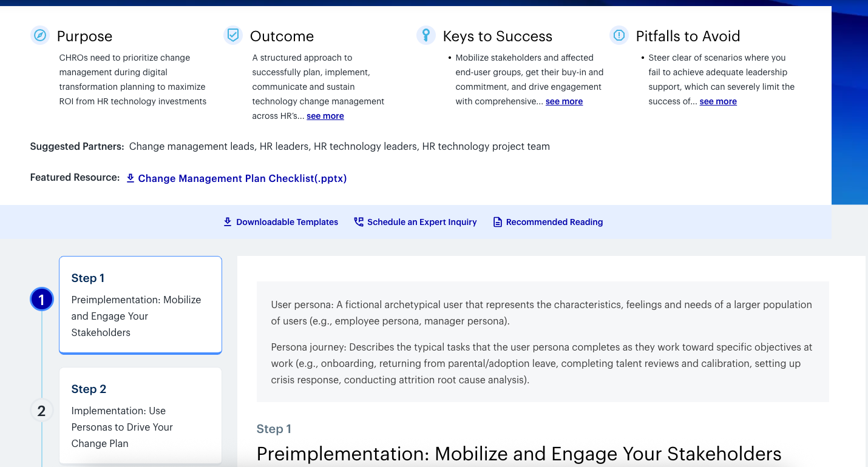
Task: Click step number 1 circle marker
Action: pyautogui.click(x=41, y=300)
